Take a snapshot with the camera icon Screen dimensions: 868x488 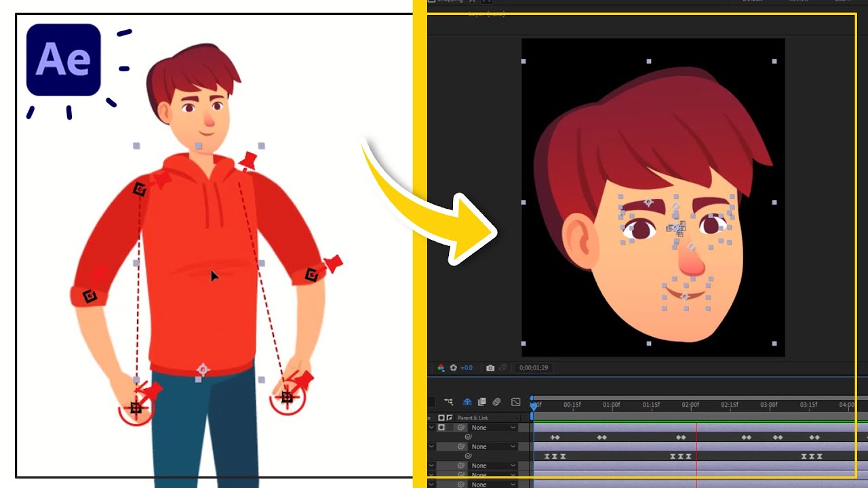(490, 368)
